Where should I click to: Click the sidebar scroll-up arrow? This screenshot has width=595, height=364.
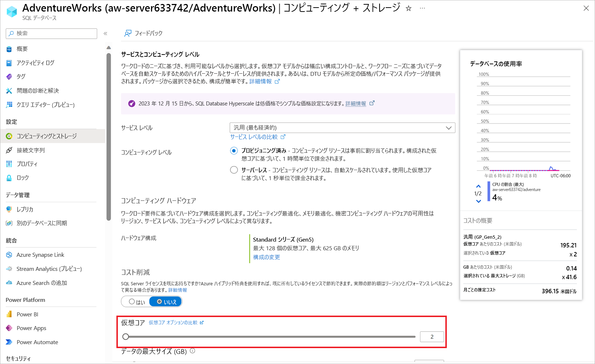tap(109, 48)
